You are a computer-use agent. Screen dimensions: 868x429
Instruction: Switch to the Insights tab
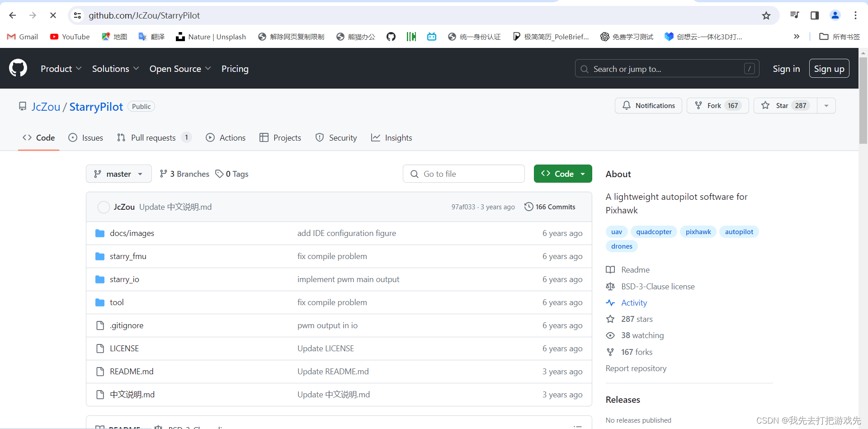tap(392, 138)
